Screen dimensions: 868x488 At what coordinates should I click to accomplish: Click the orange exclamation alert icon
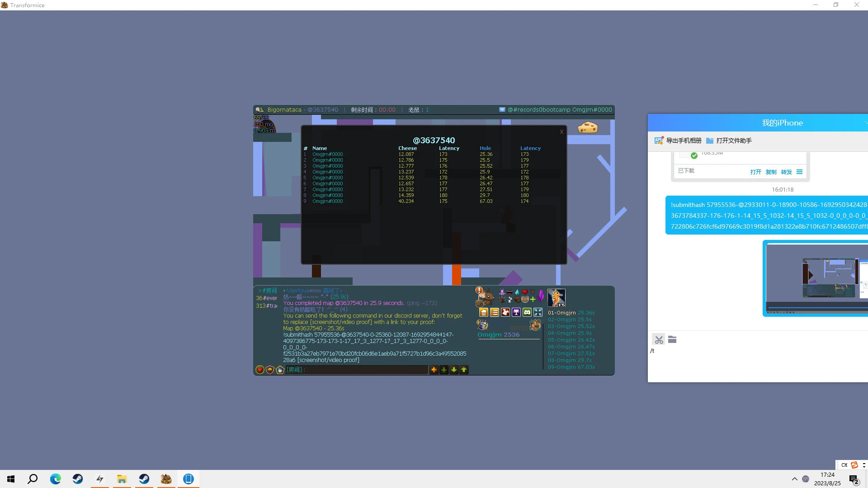pos(479,290)
